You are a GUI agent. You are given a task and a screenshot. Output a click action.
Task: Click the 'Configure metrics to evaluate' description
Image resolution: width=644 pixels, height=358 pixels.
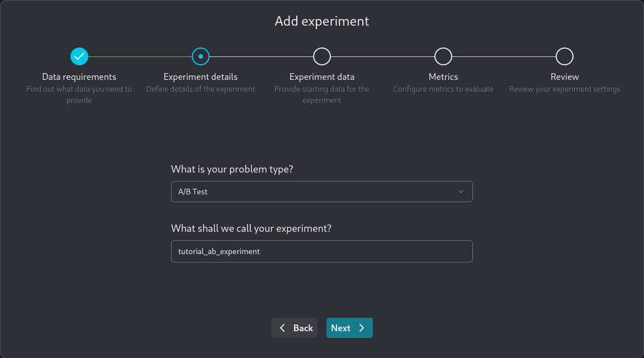point(443,89)
